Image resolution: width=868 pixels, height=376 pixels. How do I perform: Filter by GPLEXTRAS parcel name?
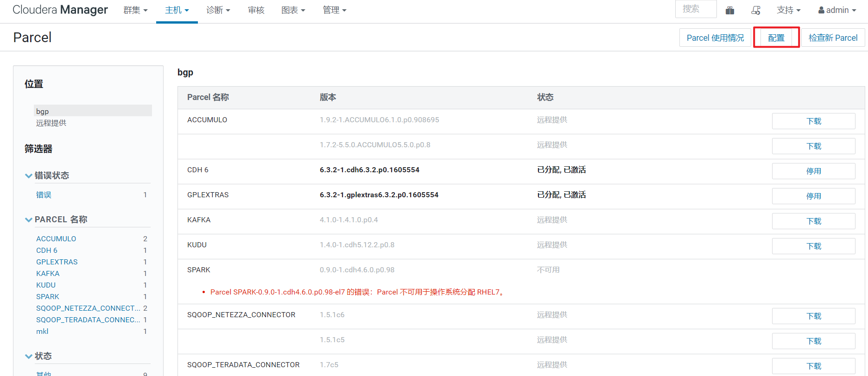57,262
